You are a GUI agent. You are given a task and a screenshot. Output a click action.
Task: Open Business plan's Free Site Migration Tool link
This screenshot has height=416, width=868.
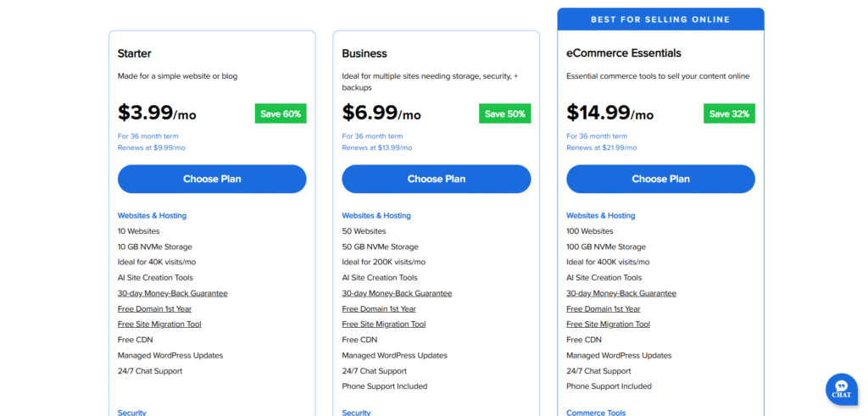[384, 324]
